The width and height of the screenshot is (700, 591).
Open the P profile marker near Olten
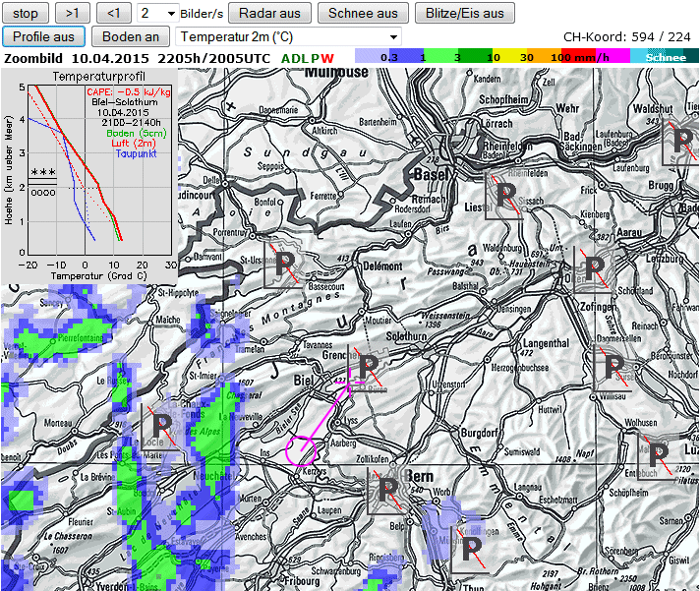click(593, 266)
